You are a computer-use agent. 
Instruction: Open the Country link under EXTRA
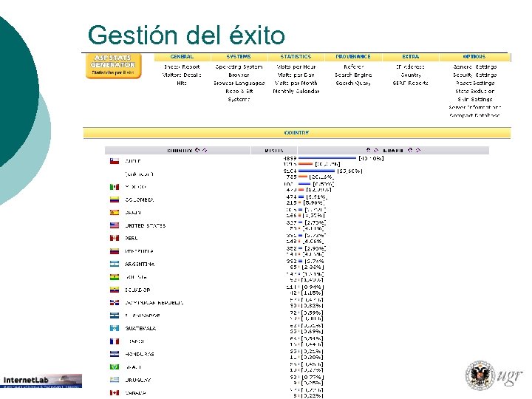(x=411, y=75)
